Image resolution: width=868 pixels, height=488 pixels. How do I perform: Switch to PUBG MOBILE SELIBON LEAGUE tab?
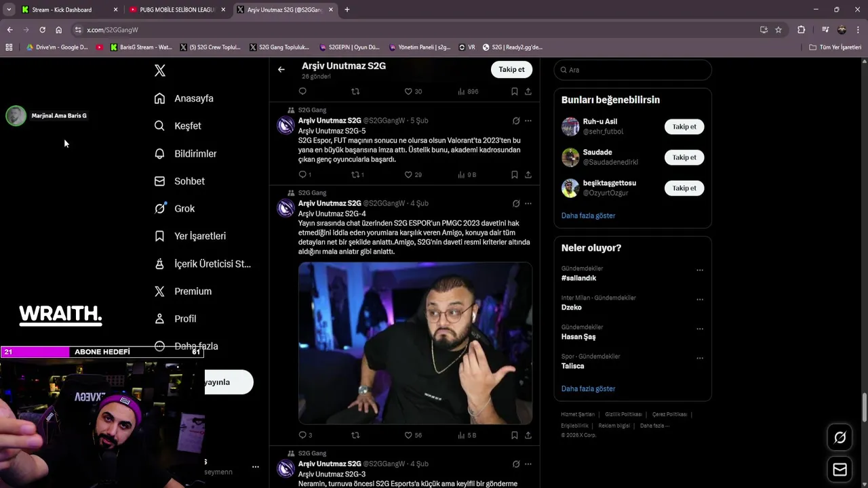pyautogui.click(x=178, y=9)
